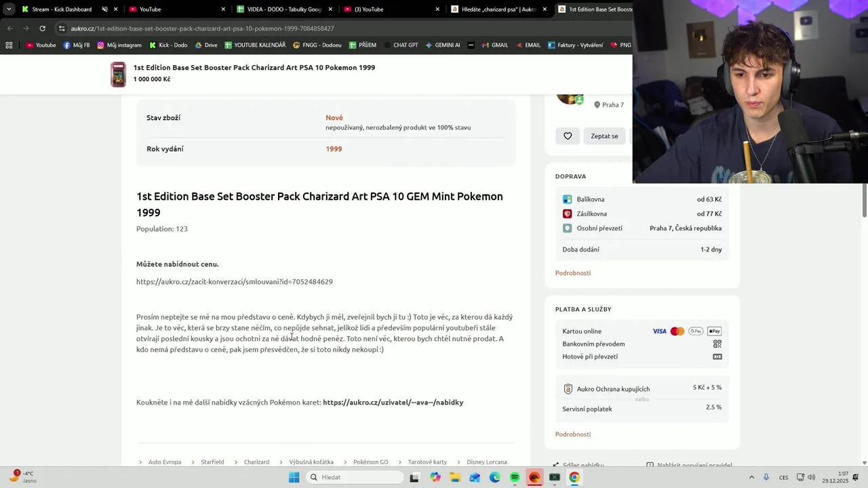The width and height of the screenshot is (868, 488).
Task: Open Spotify from the taskbar
Action: coord(515,477)
